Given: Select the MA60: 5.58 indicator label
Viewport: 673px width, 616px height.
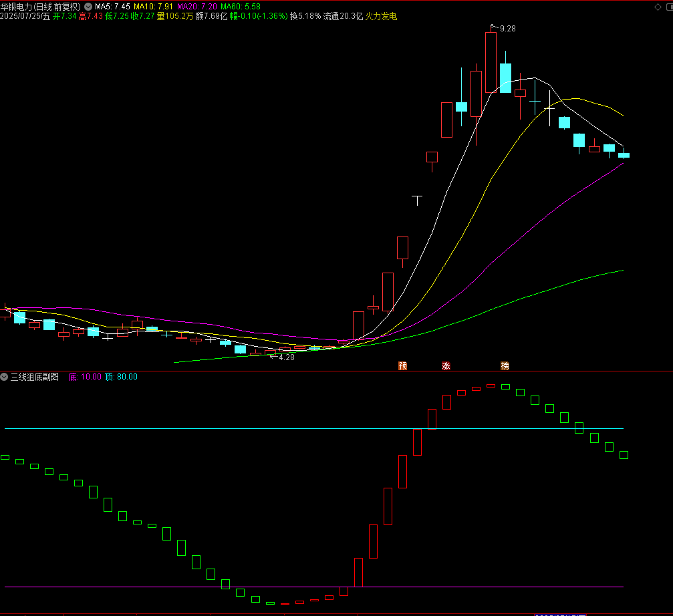Looking at the screenshot, I should tap(241, 7).
